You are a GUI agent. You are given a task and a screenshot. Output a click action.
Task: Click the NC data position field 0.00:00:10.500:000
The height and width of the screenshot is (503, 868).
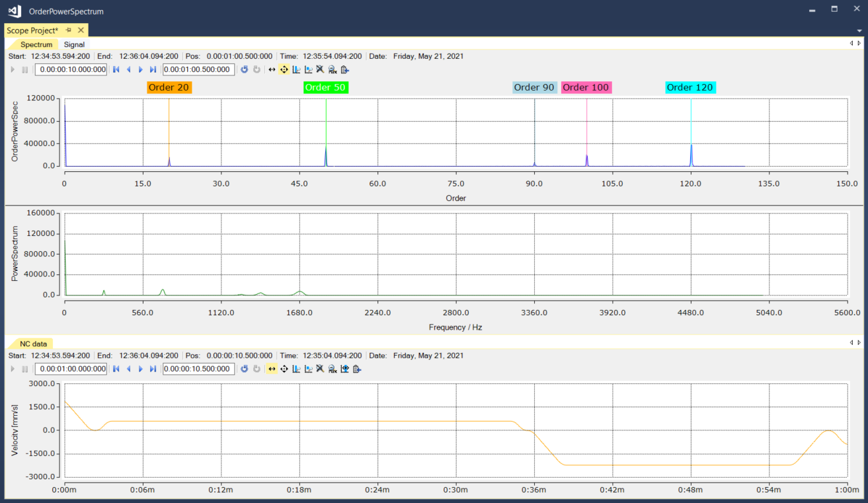[x=198, y=369]
